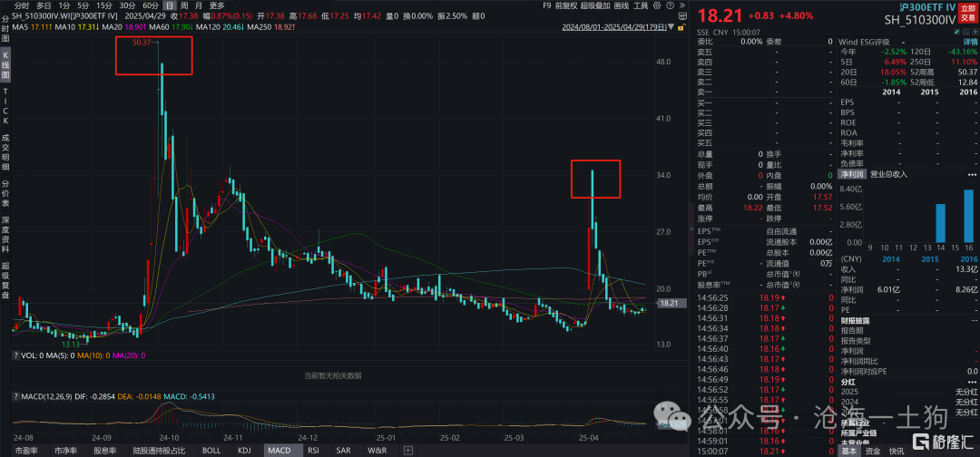
Task: Open the chart settings gear icon
Action: tap(657, 5)
